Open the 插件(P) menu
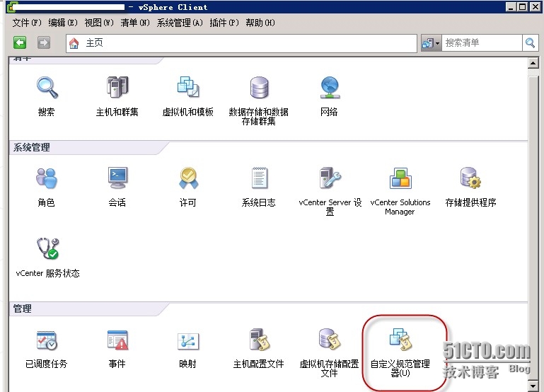 224,23
